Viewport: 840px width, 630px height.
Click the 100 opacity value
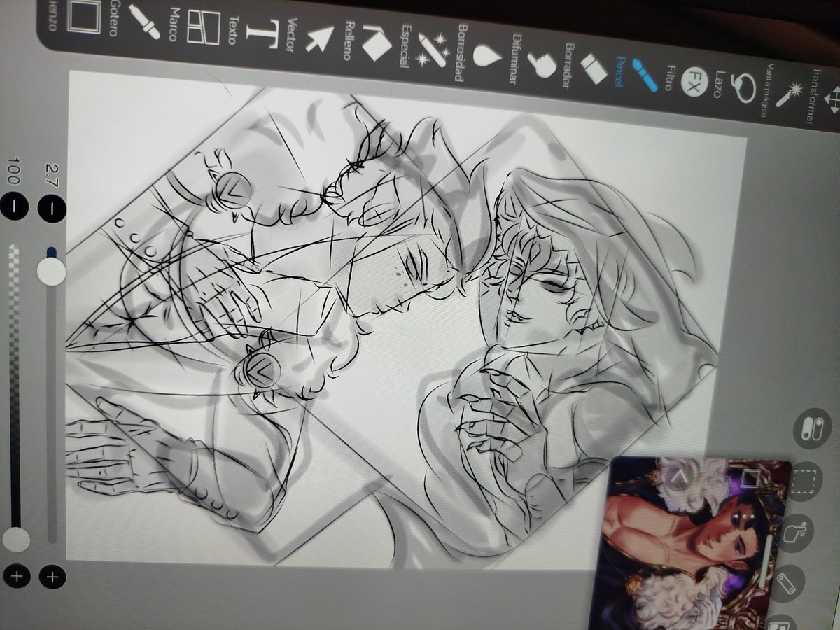[x=14, y=172]
